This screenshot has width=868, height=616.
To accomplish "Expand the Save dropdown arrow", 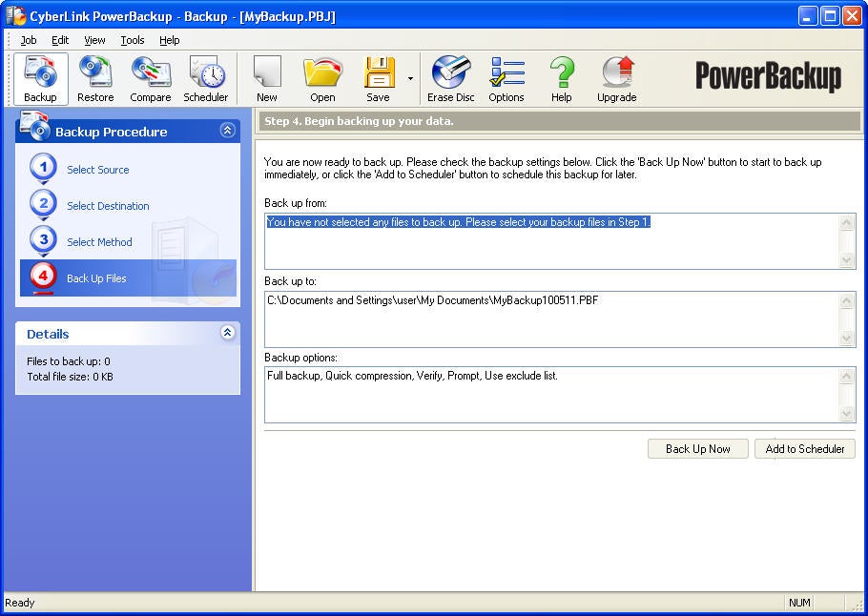I will 410,78.
